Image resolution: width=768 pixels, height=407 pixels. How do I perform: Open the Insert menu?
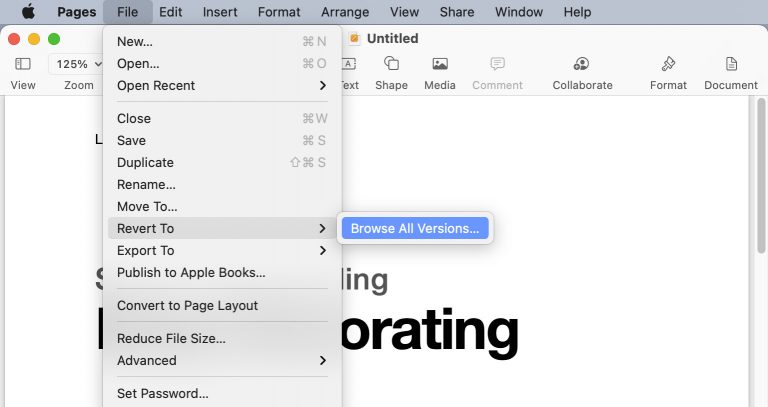click(220, 12)
